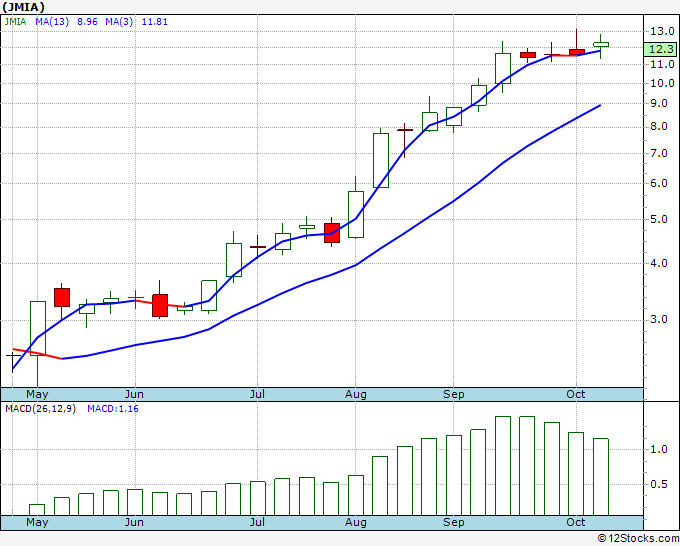Click Jun on the price chart axis
680x546 pixels.
[x=134, y=395]
